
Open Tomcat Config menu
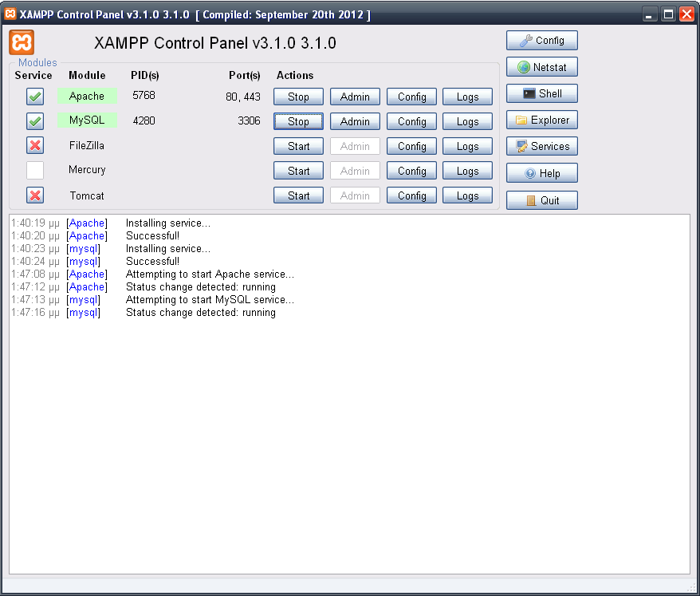411,195
